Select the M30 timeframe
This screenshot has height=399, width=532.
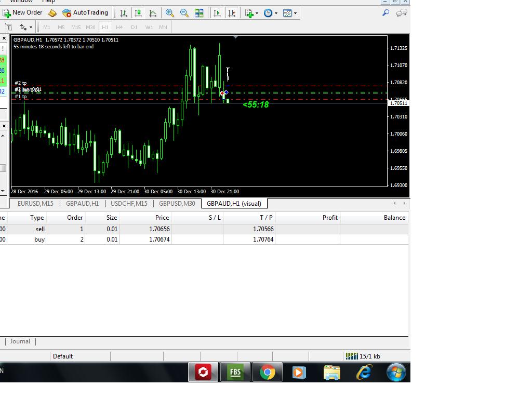(x=90, y=27)
